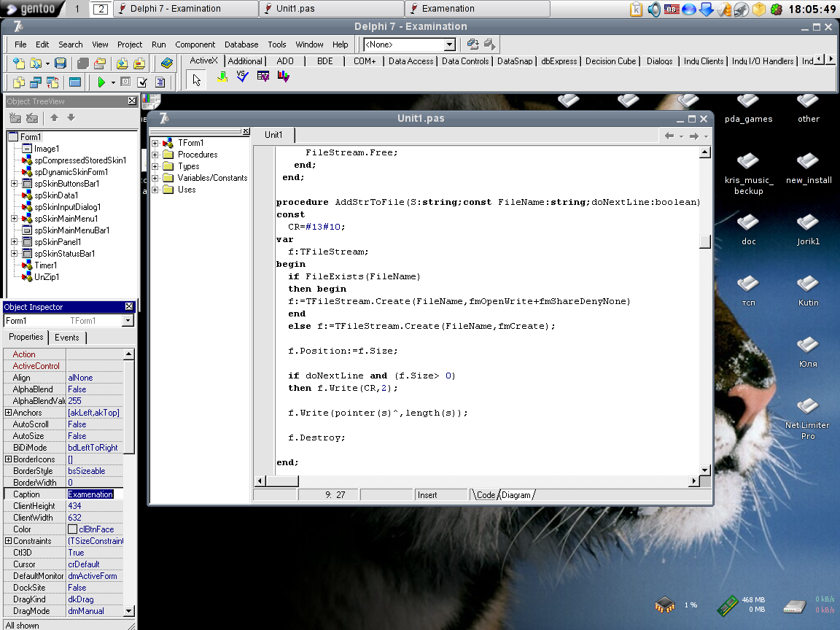The width and height of the screenshot is (840, 630).
Task: Switch to the Events tab in Object Inspector
Action: (67, 338)
